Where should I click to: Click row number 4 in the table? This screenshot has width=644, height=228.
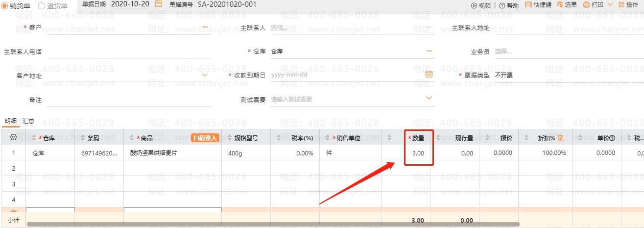click(x=13, y=200)
